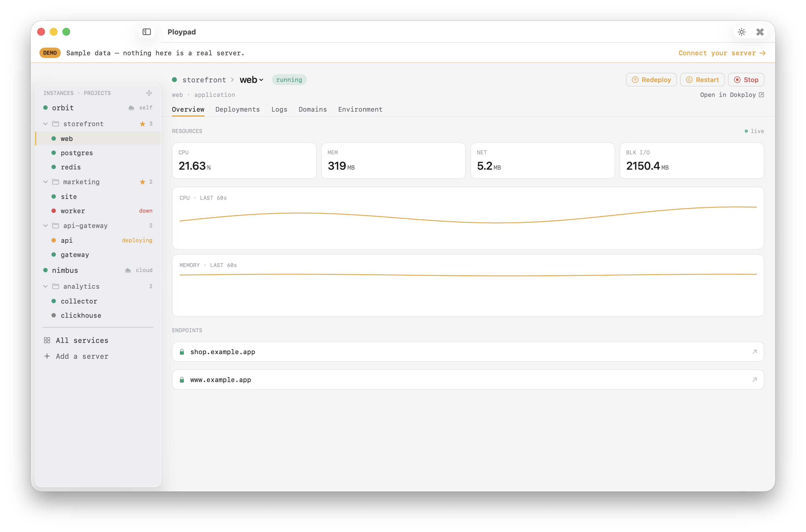Image resolution: width=806 pixels, height=532 pixels.
Task: Click the analytics folder icon
Action: (x=56, y=286)
